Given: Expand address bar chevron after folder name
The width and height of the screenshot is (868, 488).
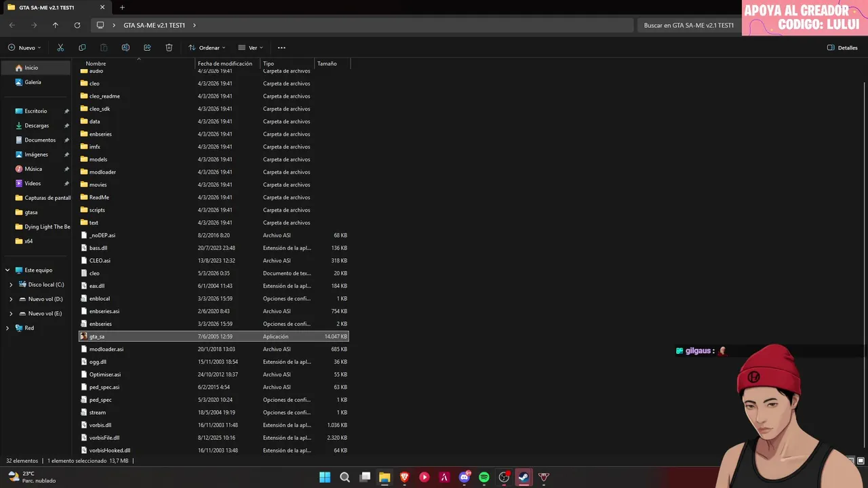Looking at the screenshot, I should [x=194, y=25].
